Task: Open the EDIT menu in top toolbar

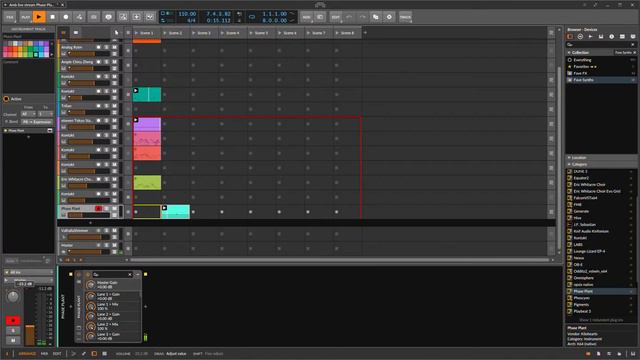Action: pyautogui.click(x=336, y=17)
